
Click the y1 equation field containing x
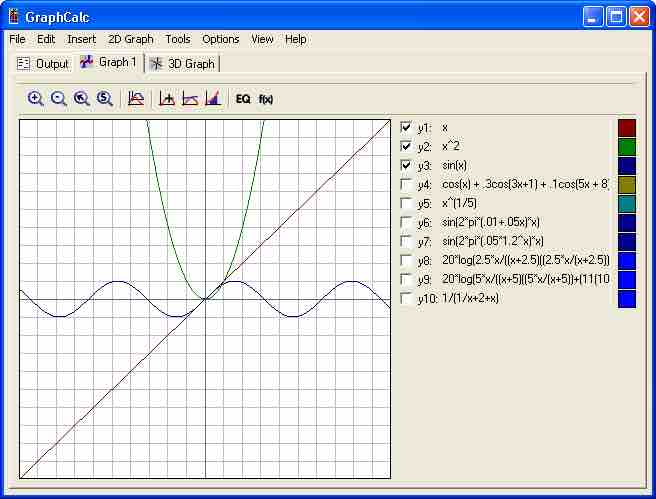(x=525, y=127)
